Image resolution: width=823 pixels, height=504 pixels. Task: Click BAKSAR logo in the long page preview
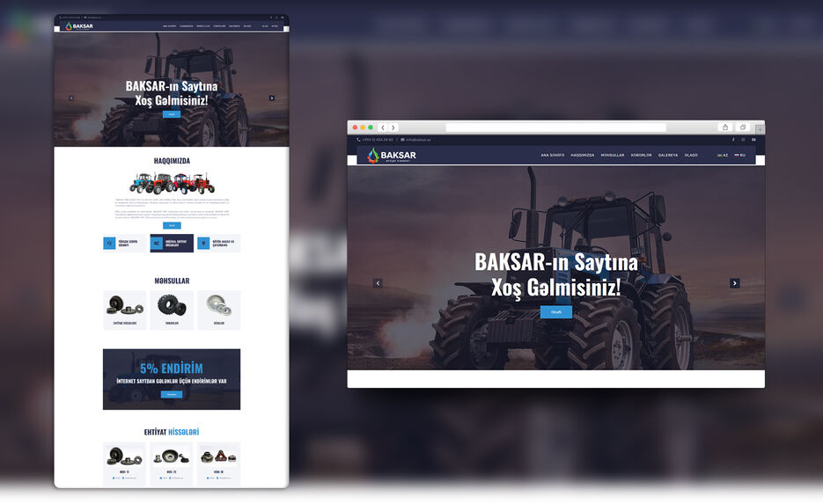pyautogui.click(x=79, y=26)
